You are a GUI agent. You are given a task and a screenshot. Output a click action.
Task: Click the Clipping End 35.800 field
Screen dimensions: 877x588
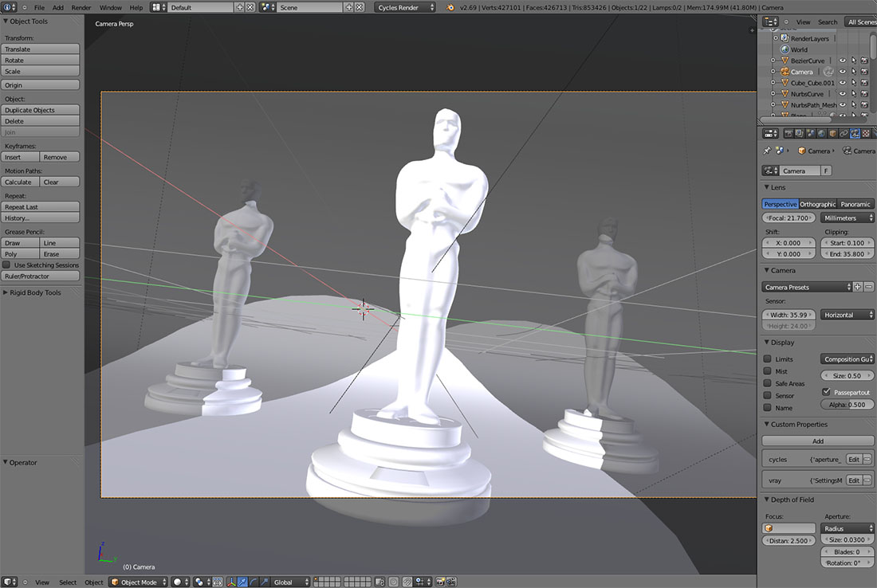tap(847, 253)
